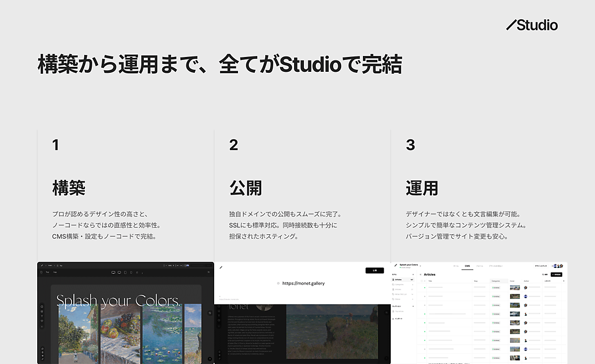Switch to the CMS tab

[467, 266]
